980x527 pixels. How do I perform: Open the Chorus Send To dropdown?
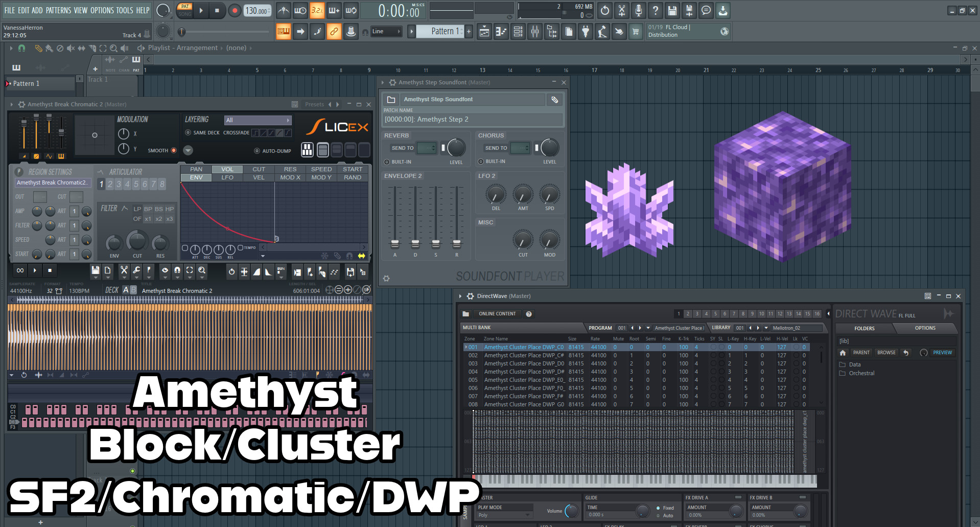(x=520, y=148)
